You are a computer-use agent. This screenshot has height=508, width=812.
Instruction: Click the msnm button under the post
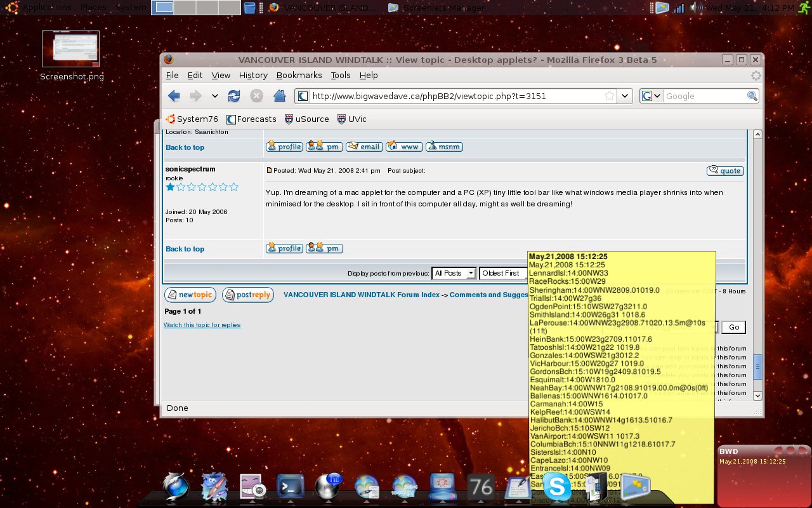tap(444, 147)
